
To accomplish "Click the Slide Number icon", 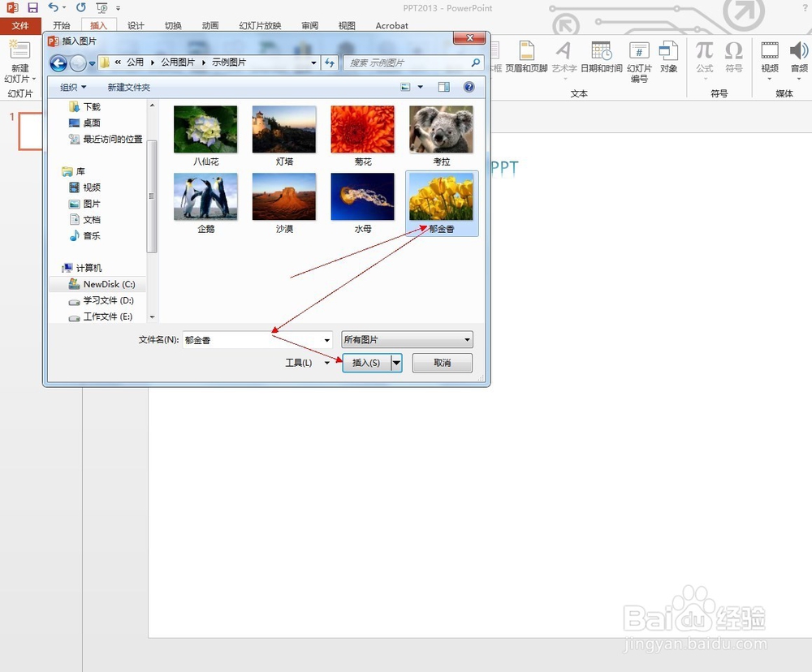I will [x=639, y=51].
